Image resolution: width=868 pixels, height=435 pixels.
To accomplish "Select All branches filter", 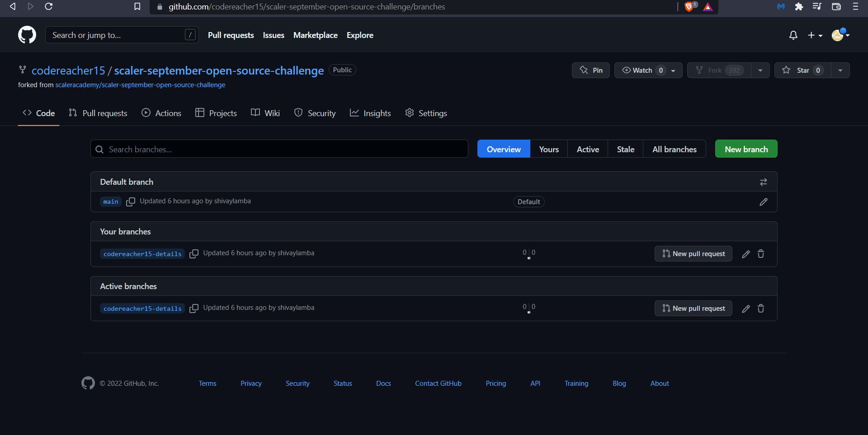I will coord(675,149).
